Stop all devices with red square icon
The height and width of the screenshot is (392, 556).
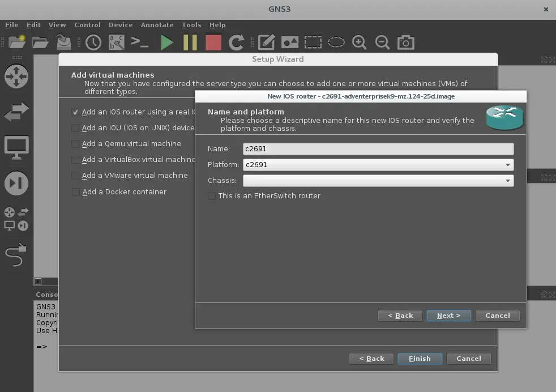click(213, 42)
